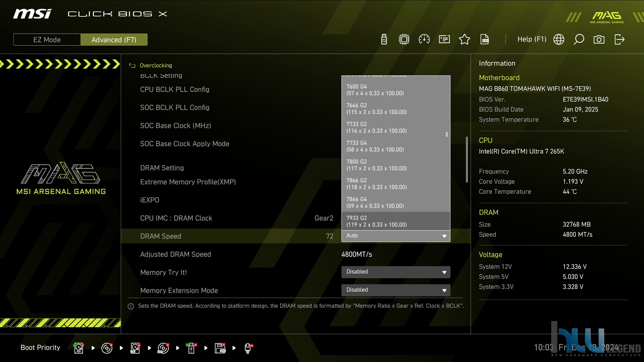
Task: Select the iEXPO setting
Action: coord(149,200)
